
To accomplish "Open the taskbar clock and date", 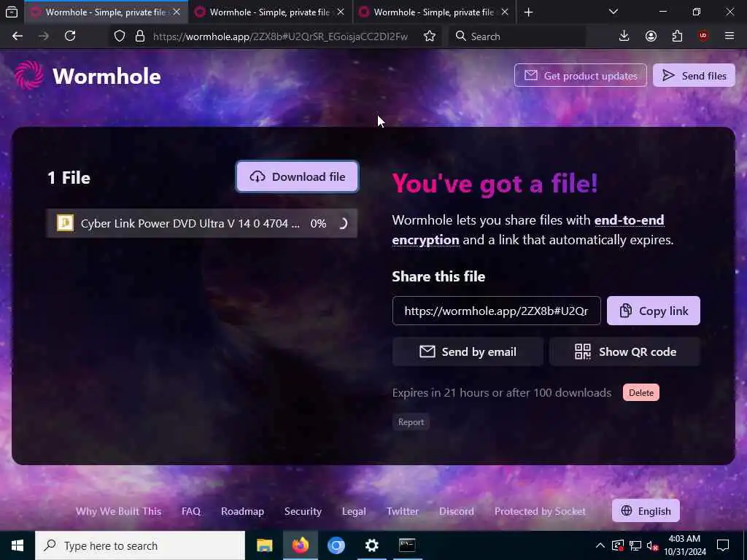I will click(685, 545).
